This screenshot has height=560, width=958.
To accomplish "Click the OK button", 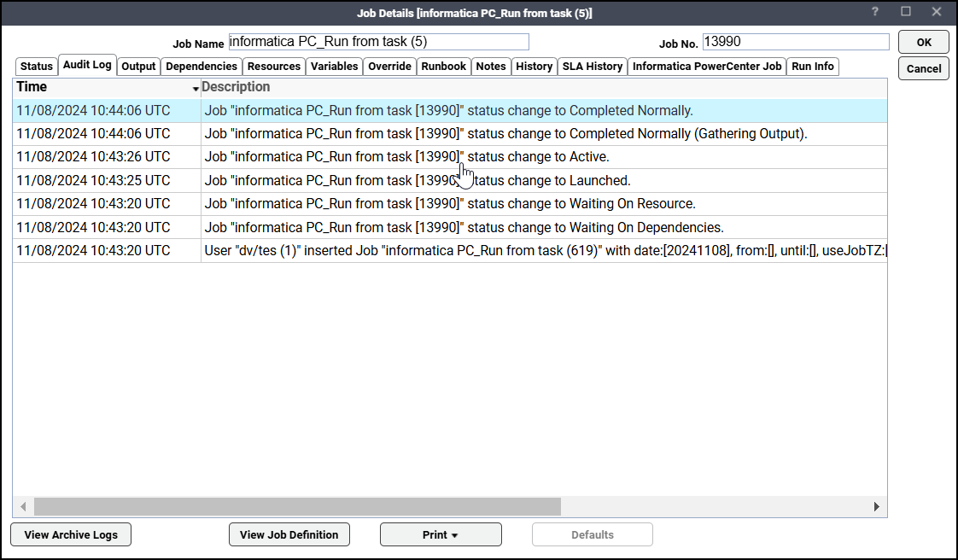I will pyautogui.click(x=924, y=42).
